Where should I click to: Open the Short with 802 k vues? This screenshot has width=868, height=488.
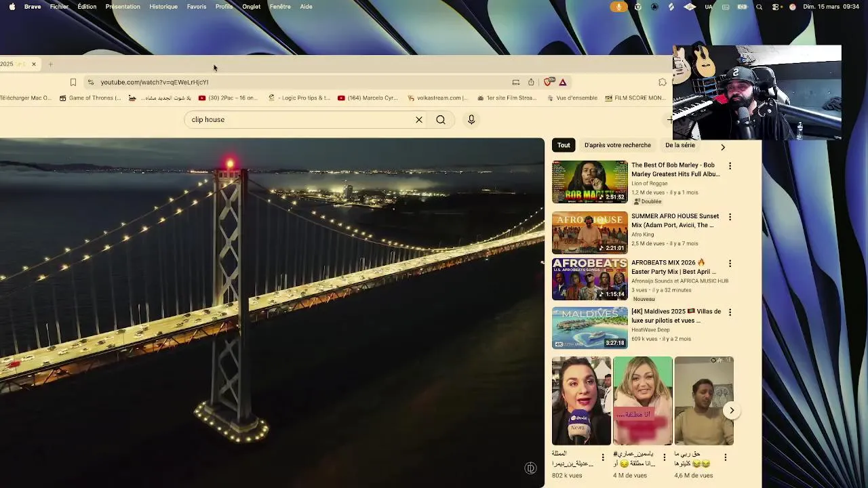point(581,401)
